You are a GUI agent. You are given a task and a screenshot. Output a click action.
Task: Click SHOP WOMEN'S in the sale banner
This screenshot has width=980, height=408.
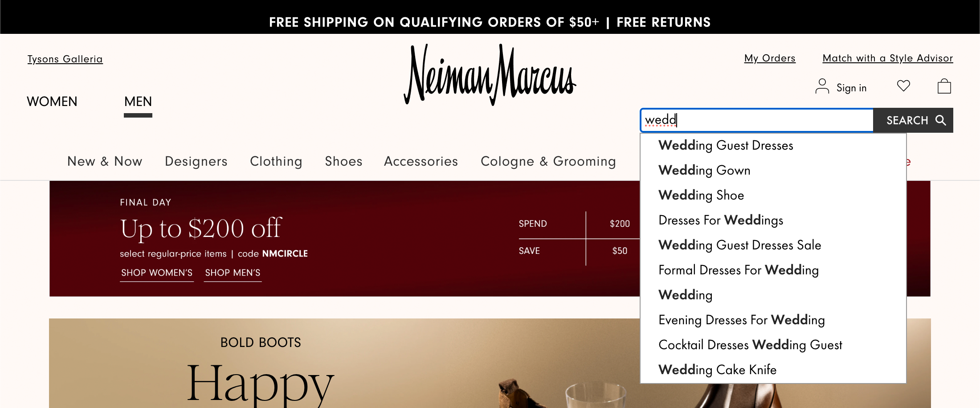156,273
